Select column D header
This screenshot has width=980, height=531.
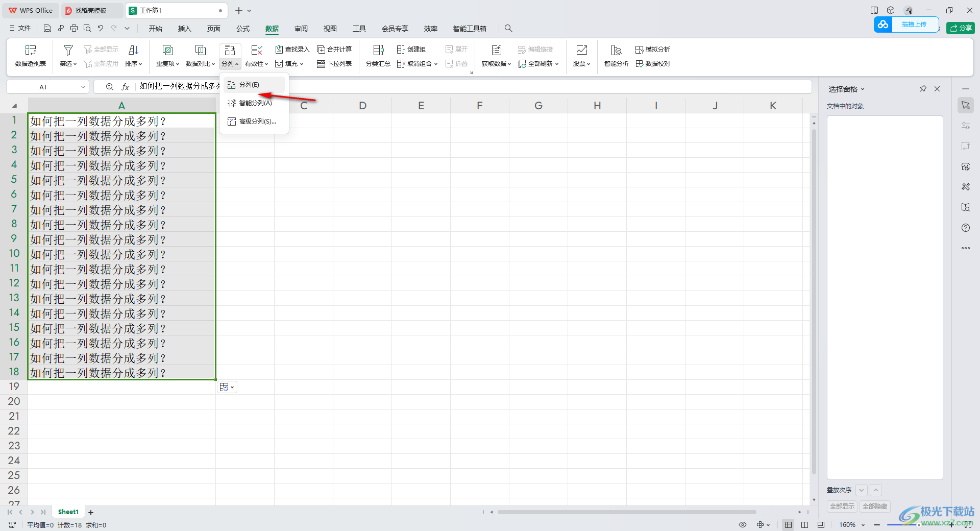point(362,106)
